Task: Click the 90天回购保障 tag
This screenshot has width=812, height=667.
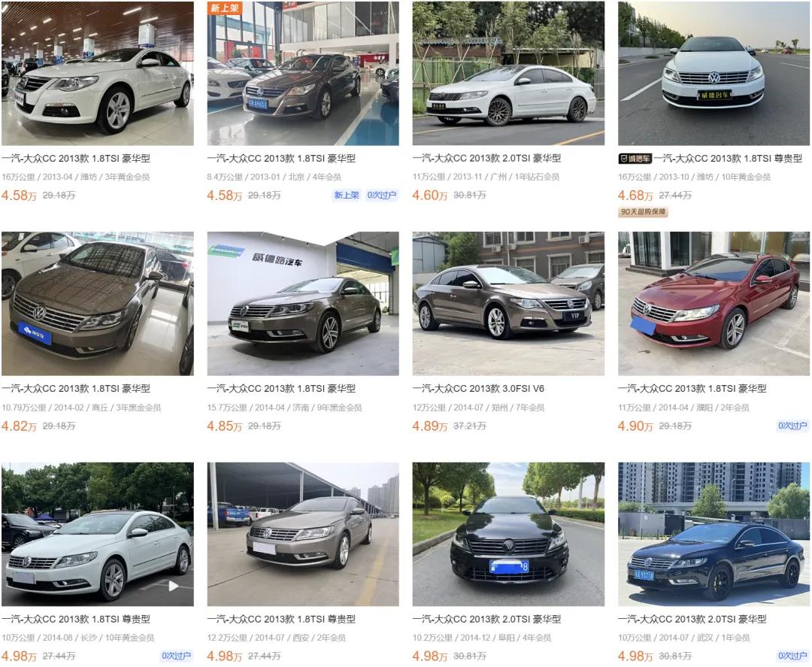Action: pyautogui.click(x=643, y=212)
